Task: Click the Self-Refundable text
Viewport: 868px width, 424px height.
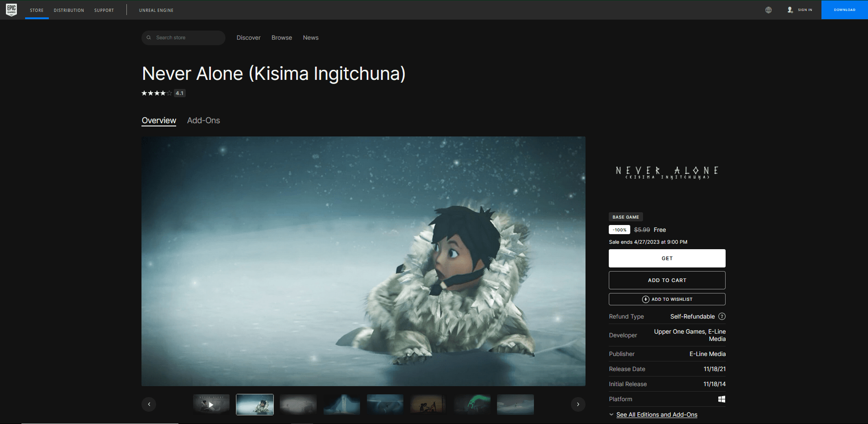Action: (692, 317)
